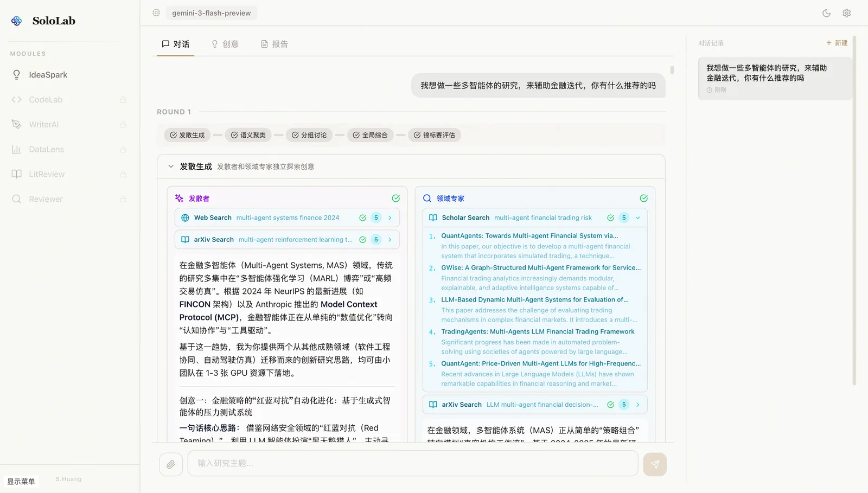868x493 pixels.
Task: Click the paperclip attachment button
Action: [x=171, y=464]
